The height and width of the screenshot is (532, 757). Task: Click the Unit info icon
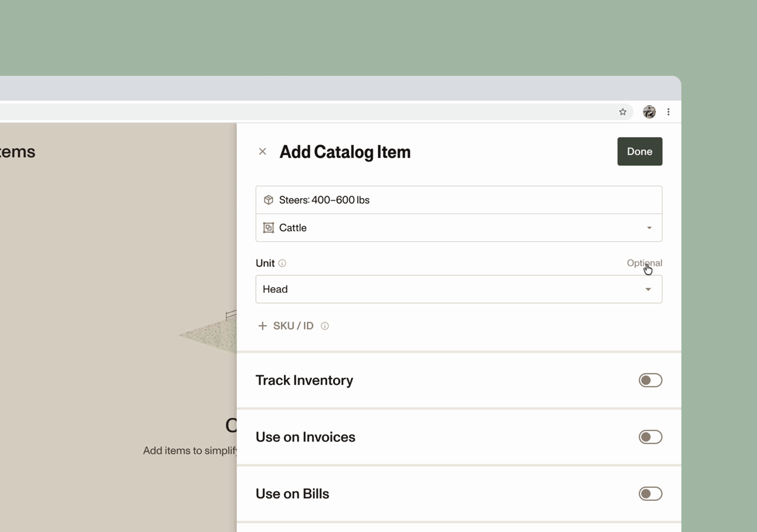282,263
